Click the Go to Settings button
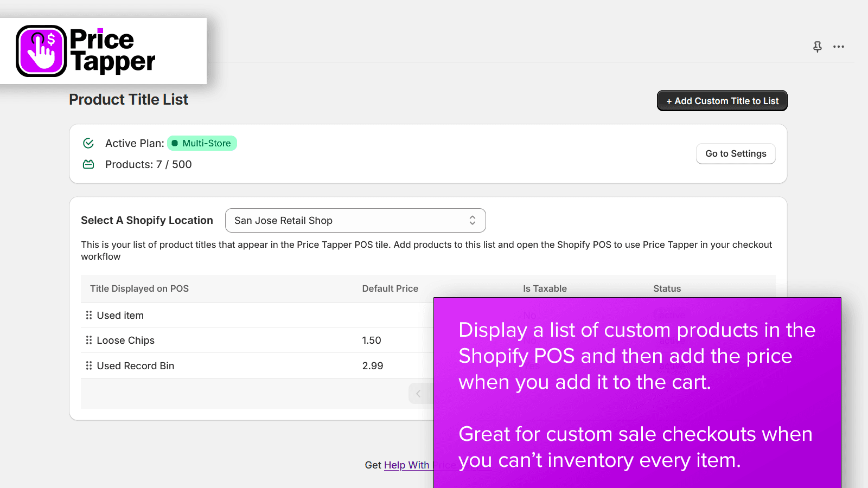Image resolution: width=868 pixels, height=488 pixels. (736, 153)
